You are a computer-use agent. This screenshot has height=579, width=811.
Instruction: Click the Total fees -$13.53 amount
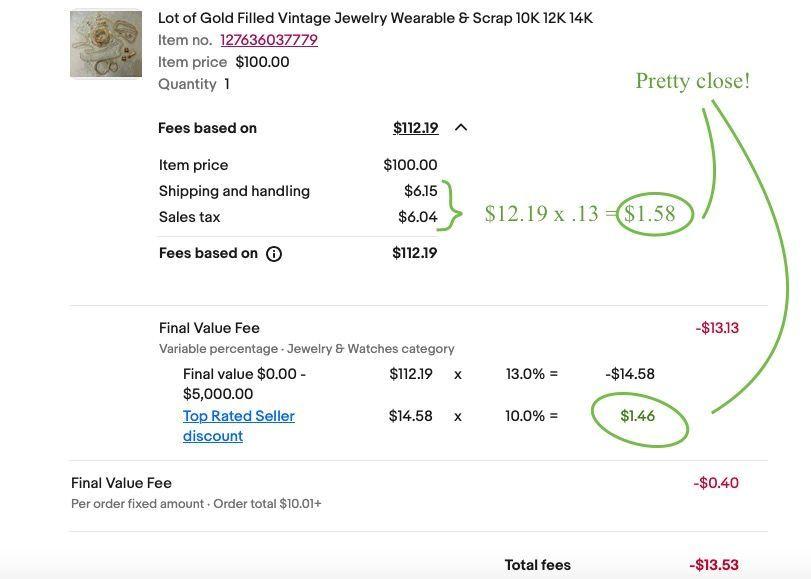click(714, 565)
